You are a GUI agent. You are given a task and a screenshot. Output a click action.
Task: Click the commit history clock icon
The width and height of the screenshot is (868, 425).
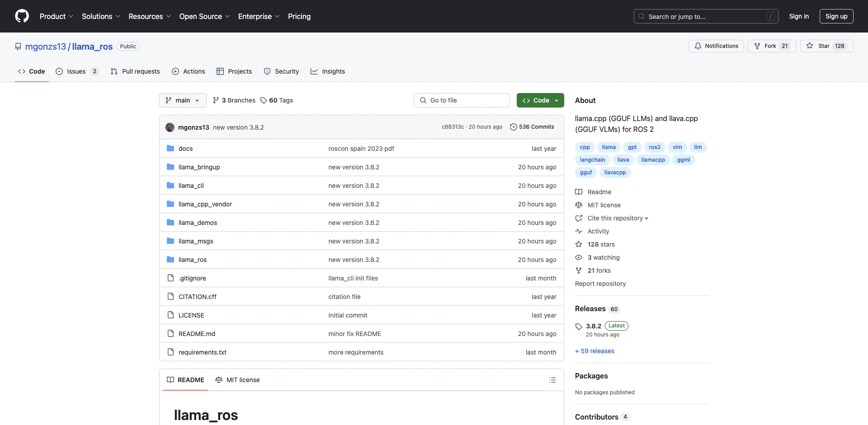pos(513,127)
